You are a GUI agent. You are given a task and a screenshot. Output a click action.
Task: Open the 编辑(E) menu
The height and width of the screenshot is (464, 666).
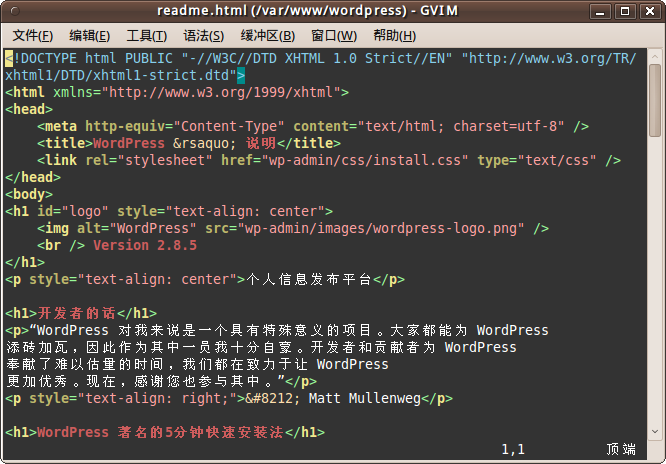click(x=90, y=36)
